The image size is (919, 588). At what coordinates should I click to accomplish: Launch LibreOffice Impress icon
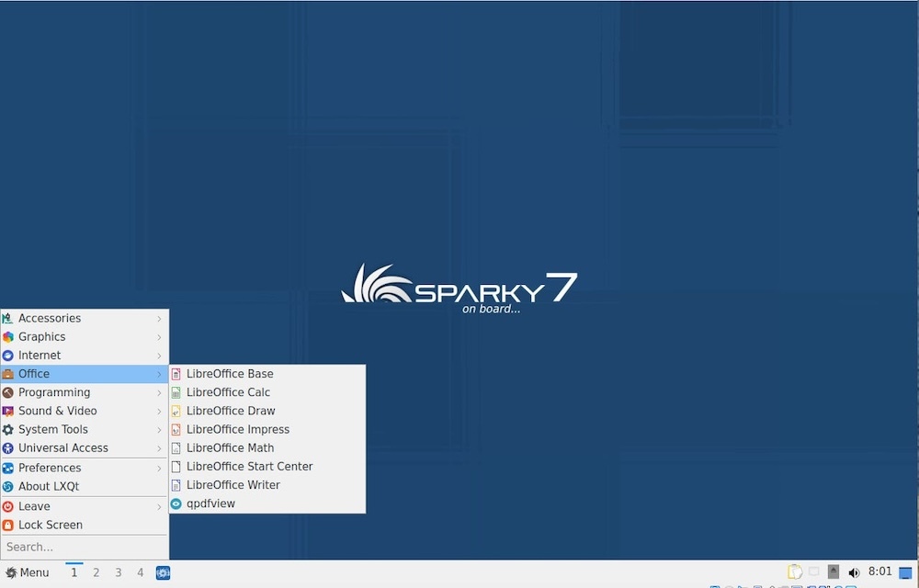(176, 430)
